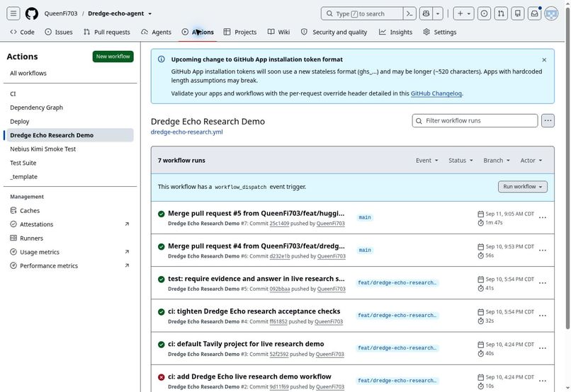Expand the Branch filter dropdown
The height and width of the screenshot is (392, 571).
coord(497,161)
